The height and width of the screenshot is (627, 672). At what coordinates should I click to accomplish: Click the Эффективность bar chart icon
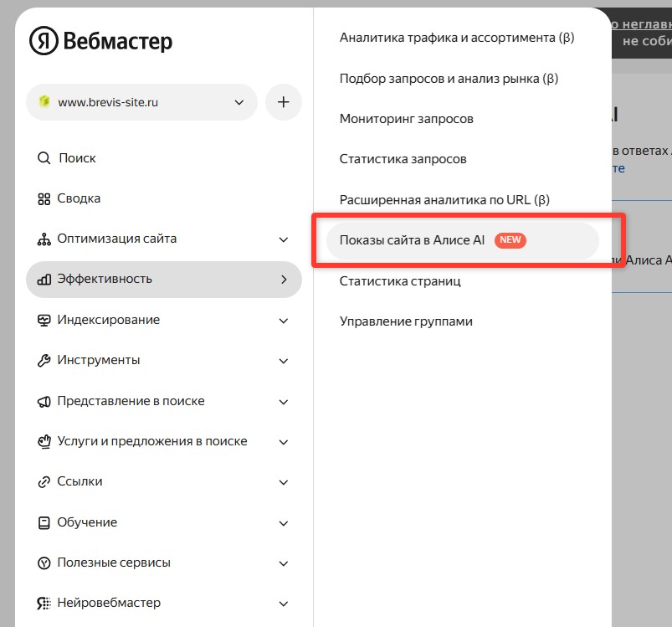coord(44,280)
